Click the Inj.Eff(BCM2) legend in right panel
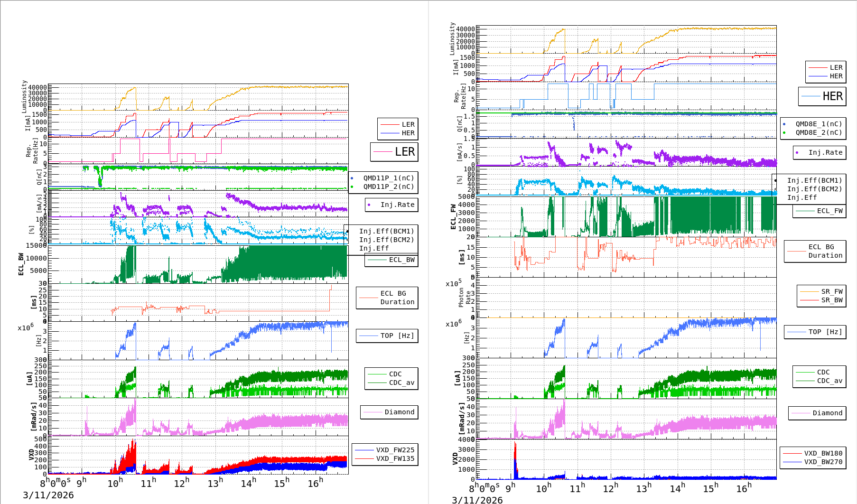Screen dimensions: 857x504 (x=814, y=189)
